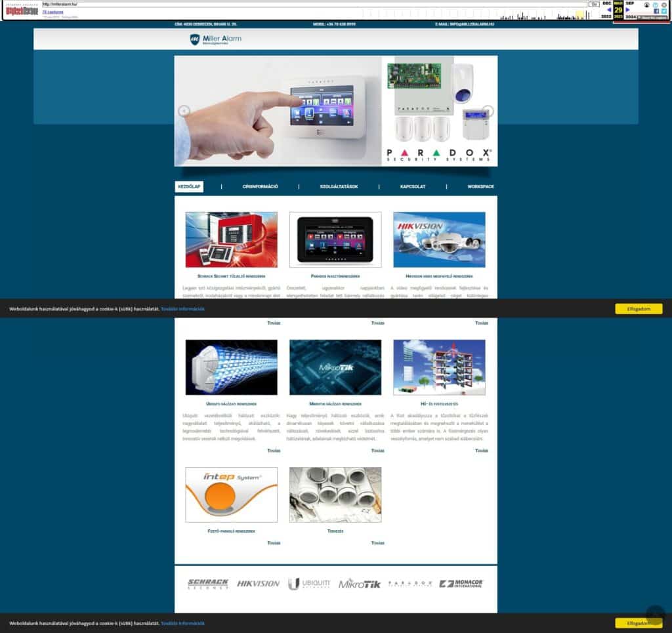Viewport: 672px width, 633px height.
Task: Click the Wayback Machine logo
Action: pyautogui.click(x=21, y=9)
